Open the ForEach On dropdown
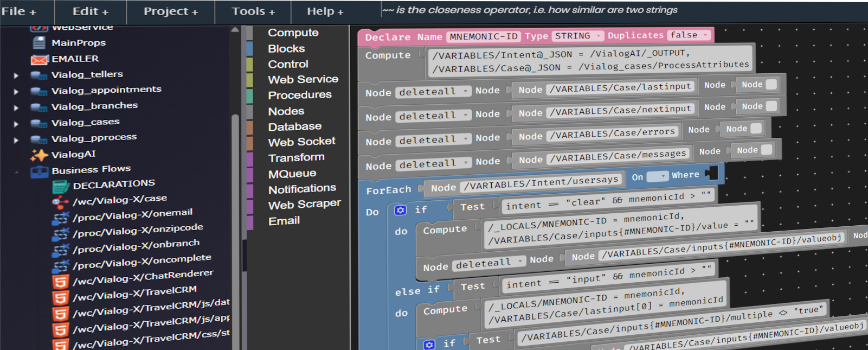868x350 pixels. [658, 176]
